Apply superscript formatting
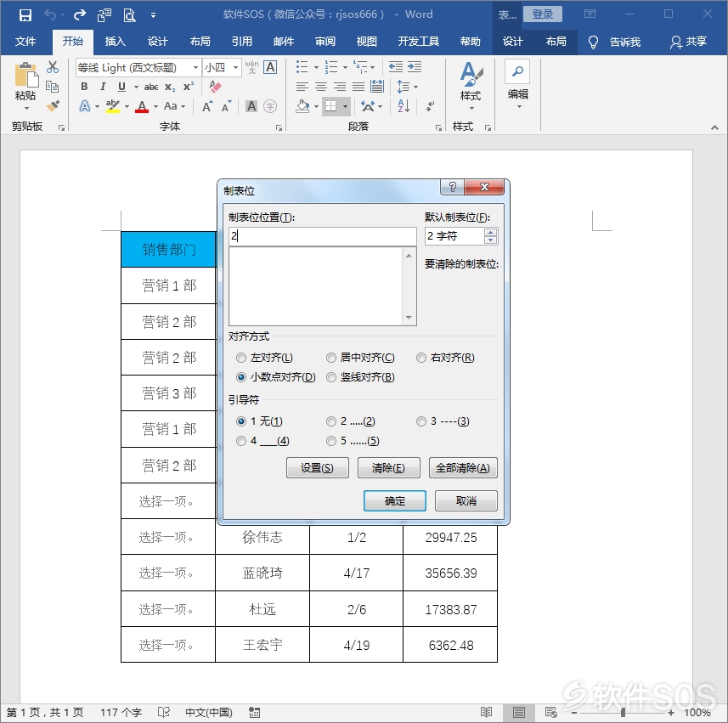The image size is (728, 723). click(x=188, y=87)
